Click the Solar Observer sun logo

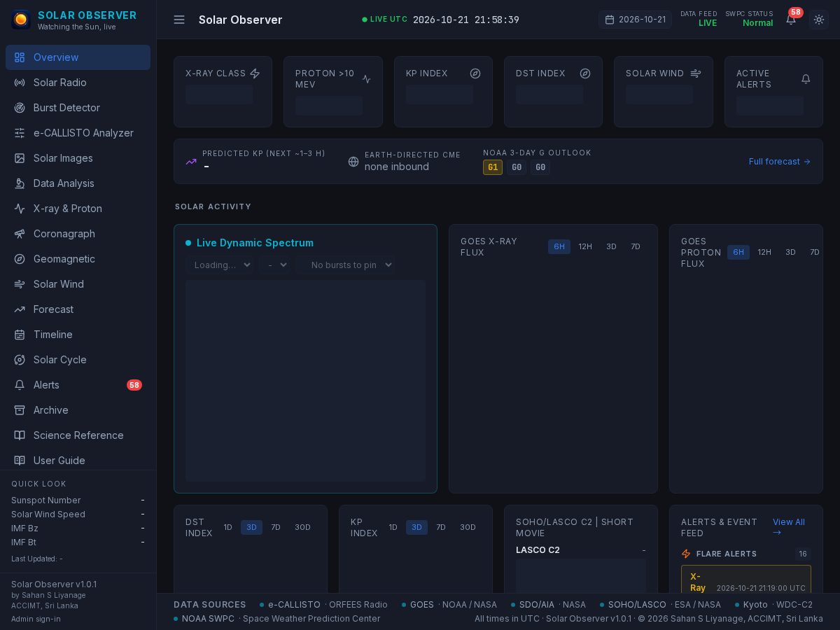21,20
